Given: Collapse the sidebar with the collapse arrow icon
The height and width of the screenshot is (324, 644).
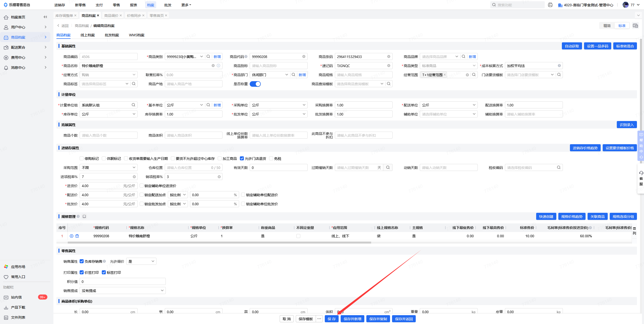Looking at the screenshot, I should click(x=45, y=17).
